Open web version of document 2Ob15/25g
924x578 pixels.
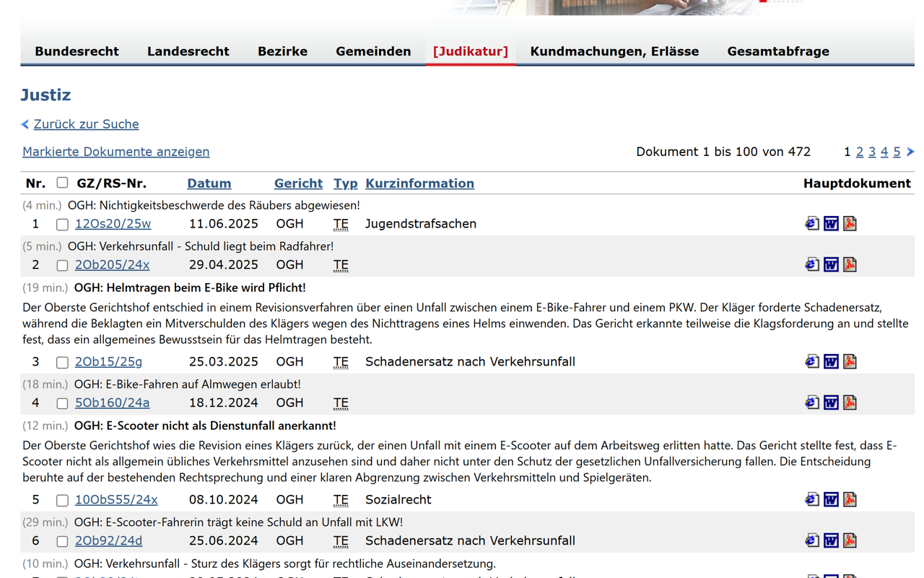tap(812, 362)
